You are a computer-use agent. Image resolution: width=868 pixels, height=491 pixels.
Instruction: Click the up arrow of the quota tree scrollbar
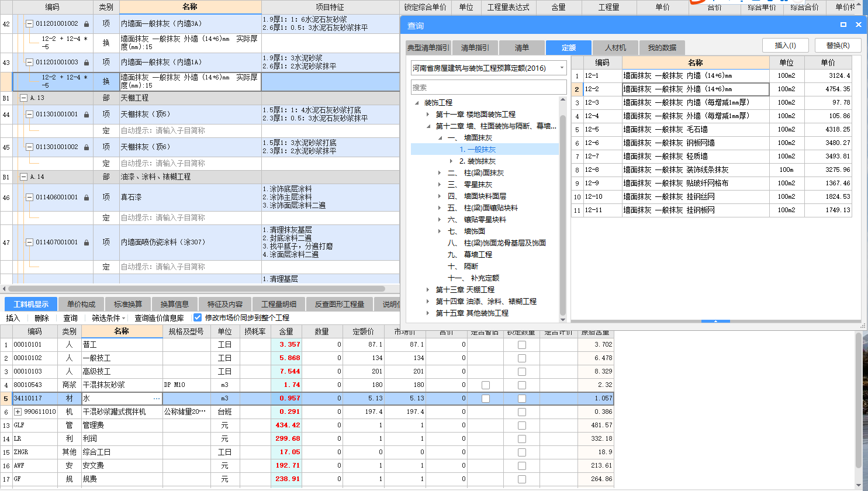point(563,99)
